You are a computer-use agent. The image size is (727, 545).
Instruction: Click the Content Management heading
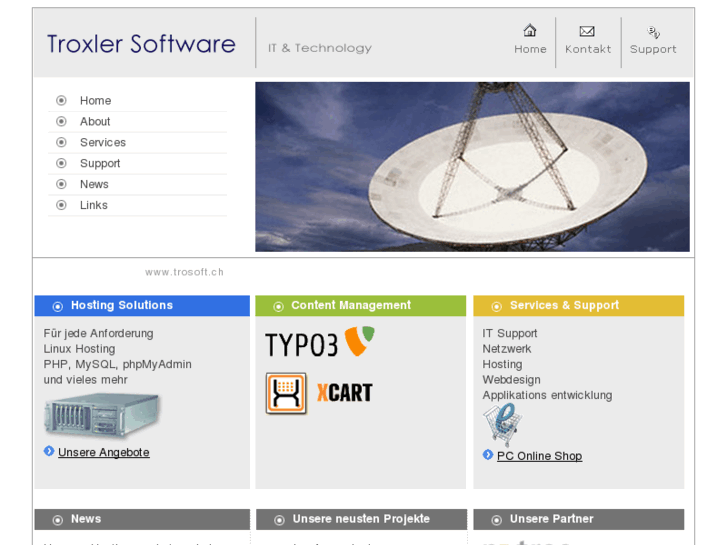coord(351,305)
